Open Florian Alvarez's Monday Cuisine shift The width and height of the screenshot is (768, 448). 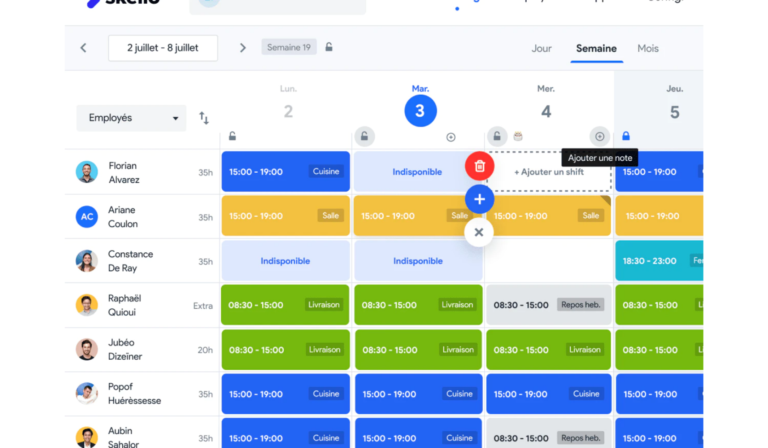(x=286, y=171)
